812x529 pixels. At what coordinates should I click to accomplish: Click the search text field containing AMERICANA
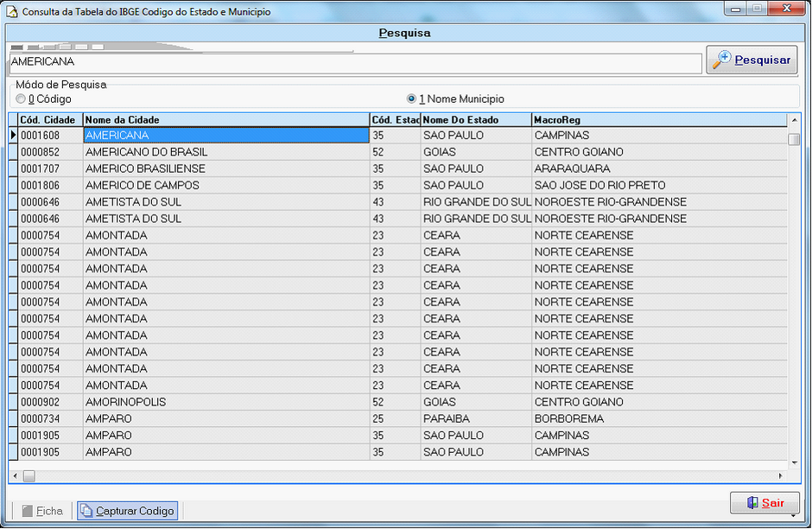(354, 63)
